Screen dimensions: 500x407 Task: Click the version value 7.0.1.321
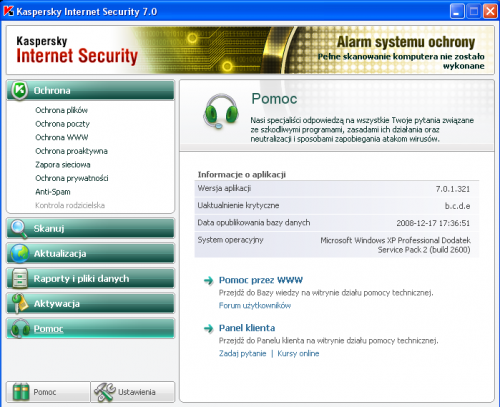453,189
